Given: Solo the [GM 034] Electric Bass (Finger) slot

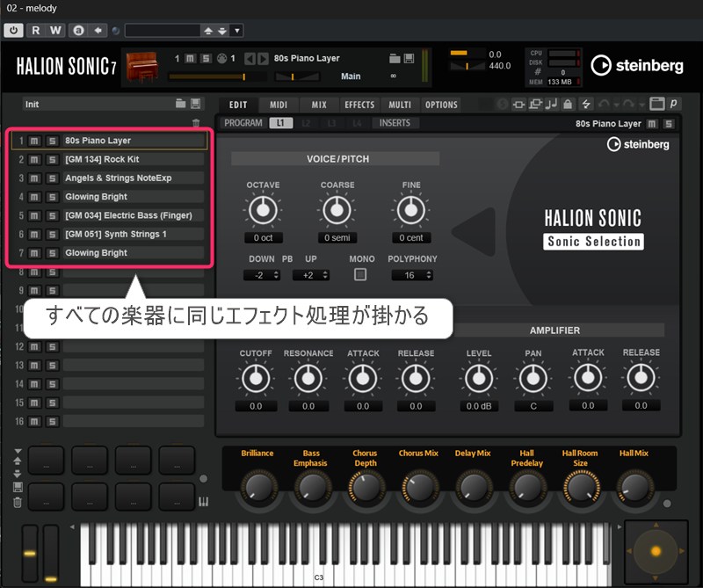Looking at the screenshot, I should pos(53,215).
